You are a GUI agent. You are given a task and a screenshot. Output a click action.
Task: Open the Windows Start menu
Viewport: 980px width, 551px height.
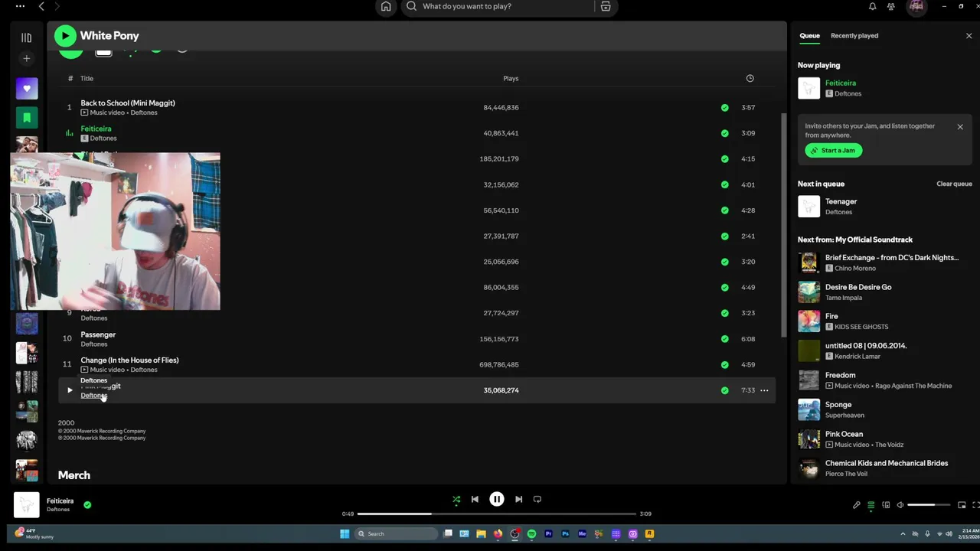pos(345,533)
